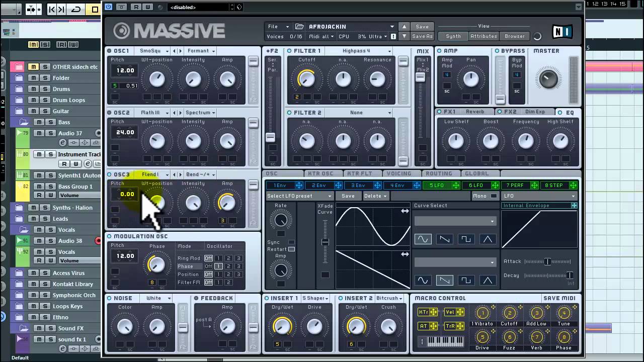Click the Read automation R button in plugin header
The image size is (644, 362).
pos(136,7)
